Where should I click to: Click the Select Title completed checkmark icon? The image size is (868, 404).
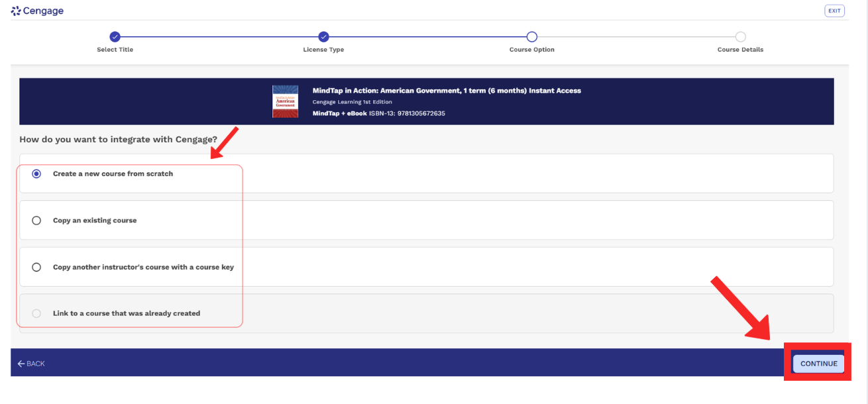point(115,38)
